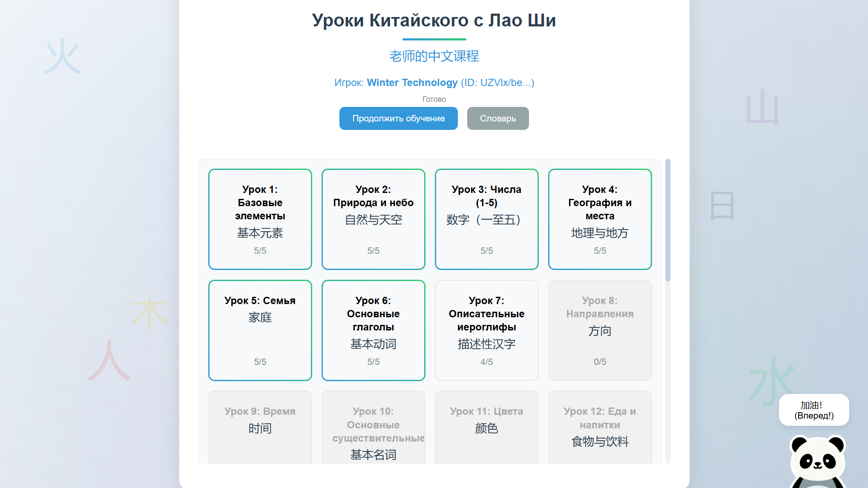The image size is (868, 488).
Task: Click the 老师的中文课程 subtitle
Action: tap(434, 56)
